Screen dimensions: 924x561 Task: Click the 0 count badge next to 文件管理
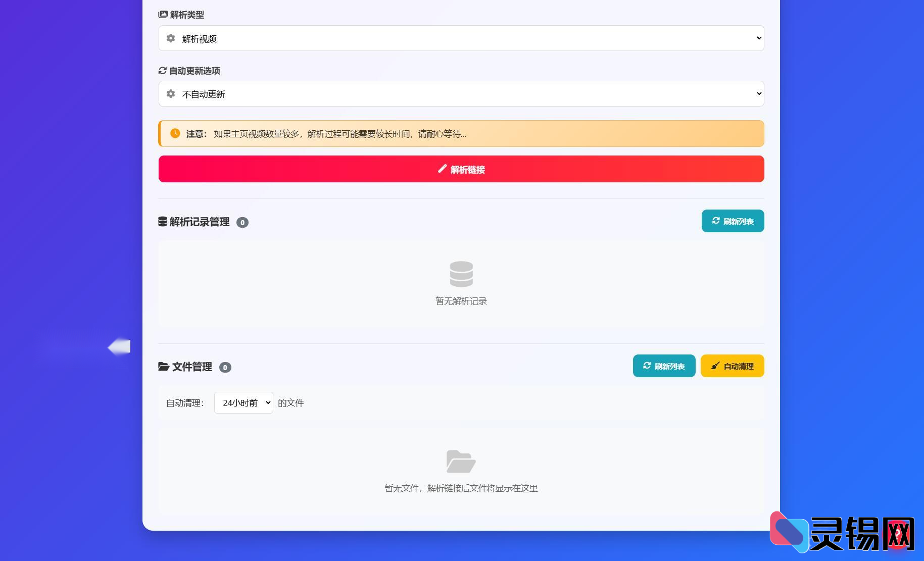(x=225, y=367)
